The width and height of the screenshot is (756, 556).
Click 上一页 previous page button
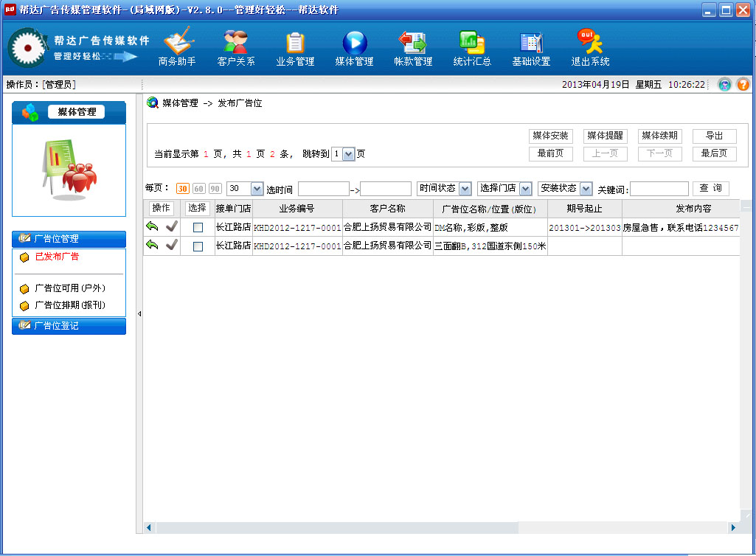(x=605, y=154)
